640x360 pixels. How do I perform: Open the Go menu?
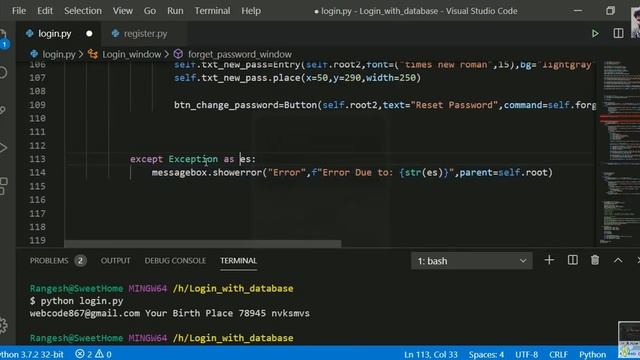(149, 11)
